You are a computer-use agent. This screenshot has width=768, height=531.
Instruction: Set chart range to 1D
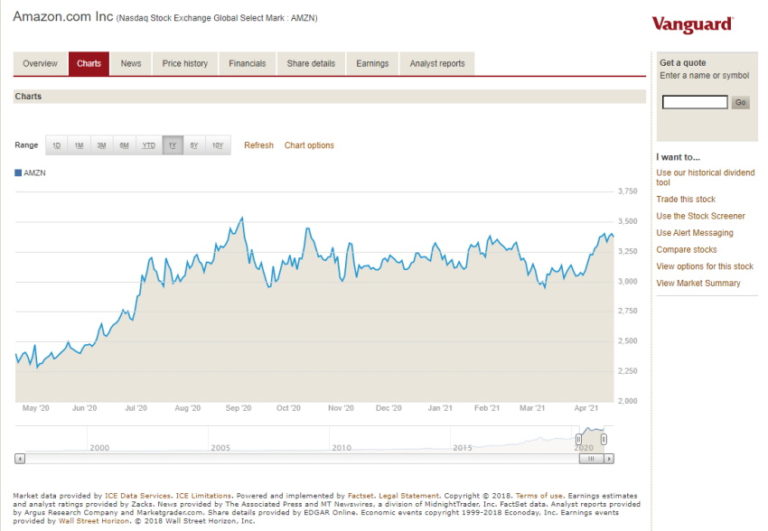point(57,145)
